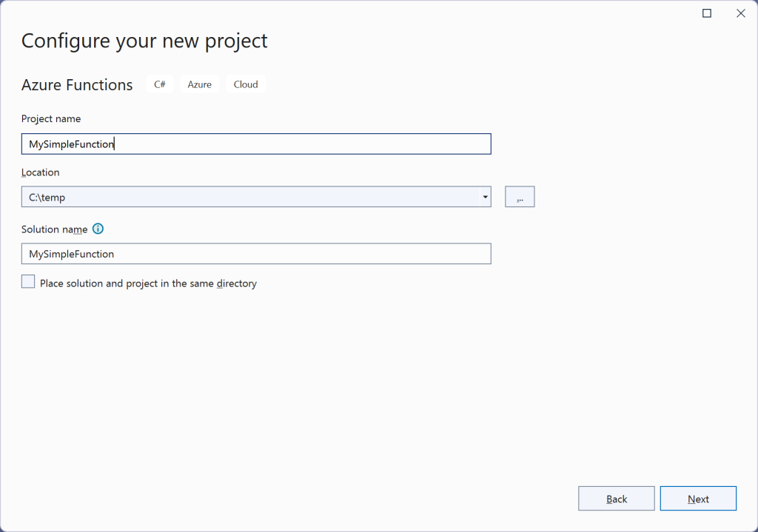The height and width of the screenshot is (532, 758).
Task: Click the Location label
Action: [41, 172]
